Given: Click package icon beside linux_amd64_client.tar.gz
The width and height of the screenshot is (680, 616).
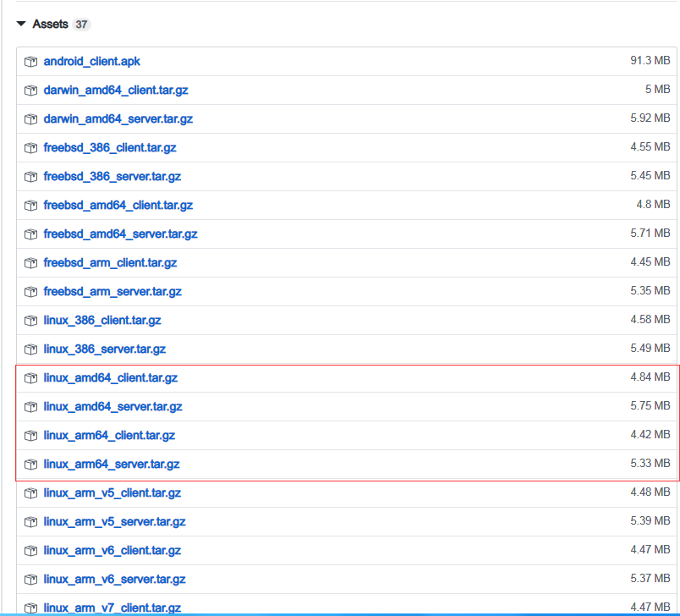Looking at the screenshot, I should tap(30, 378).
